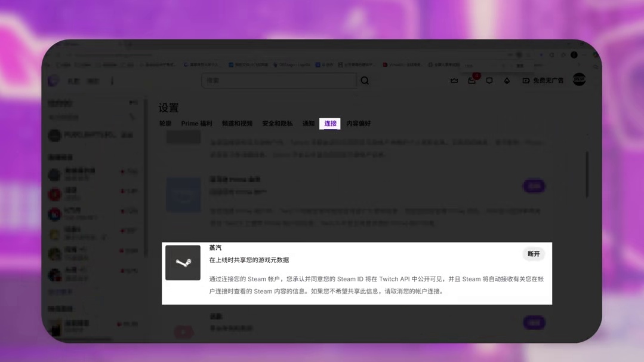The height and width of the screenshot is (362, 644).
Task: Click the settings page vertical scrollbar
Action: [x=587, y=174]
